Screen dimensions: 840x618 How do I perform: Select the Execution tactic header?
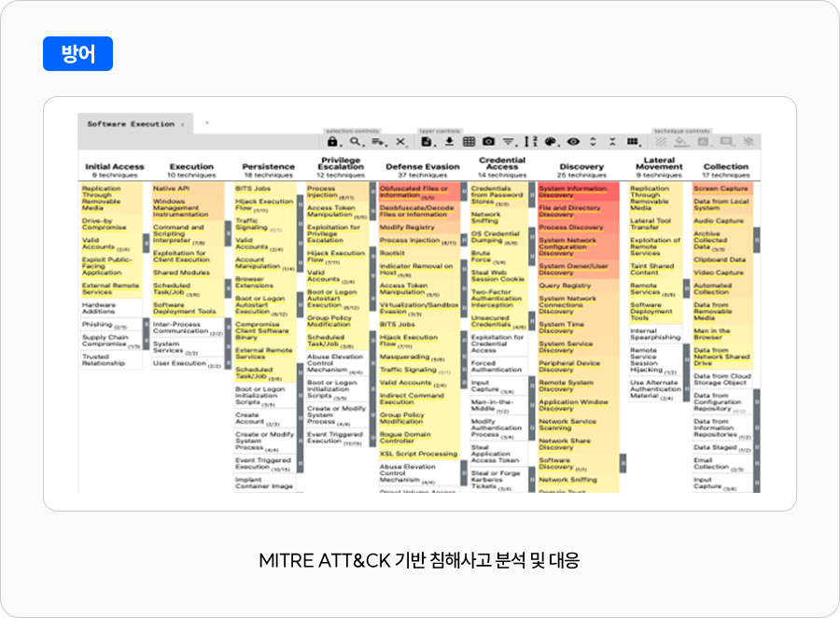point(191,167)
